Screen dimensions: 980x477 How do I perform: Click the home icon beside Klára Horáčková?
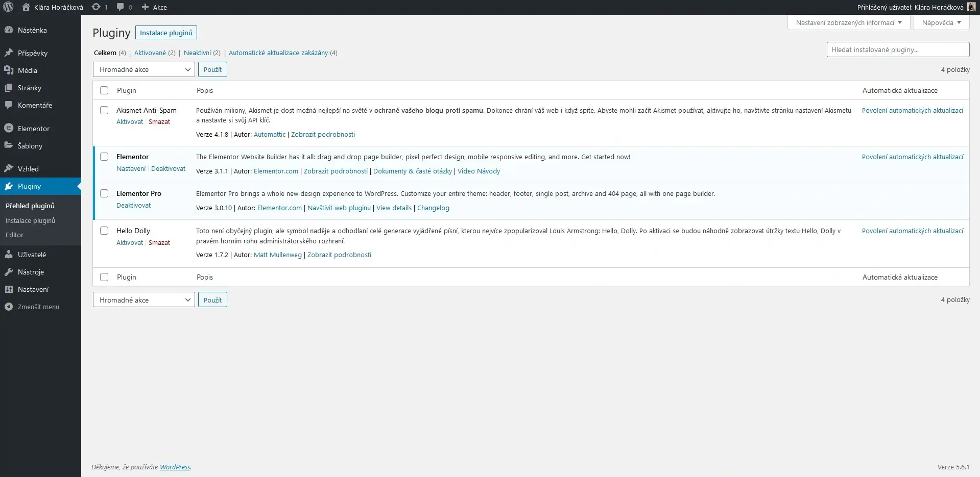(x=26, y=7)
